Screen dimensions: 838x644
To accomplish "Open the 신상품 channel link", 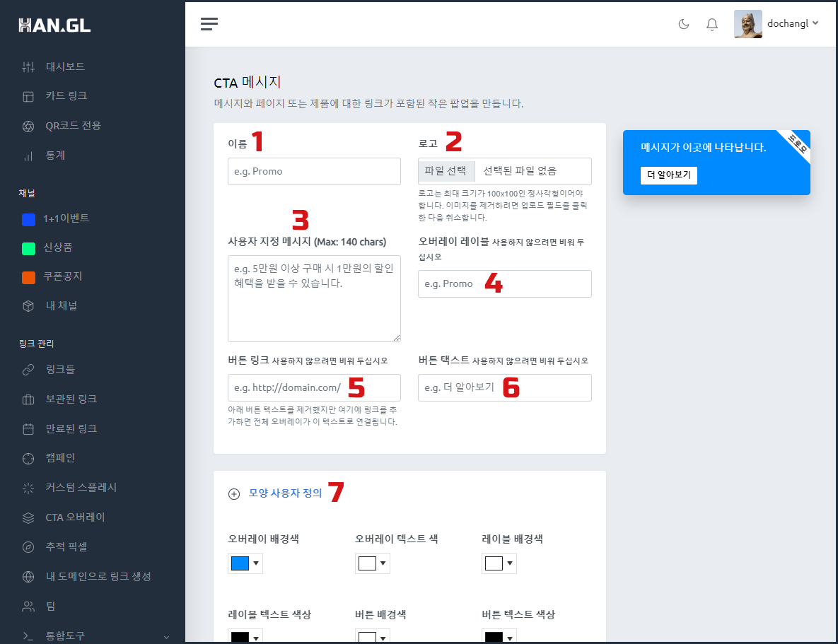I will pos(58,247).
